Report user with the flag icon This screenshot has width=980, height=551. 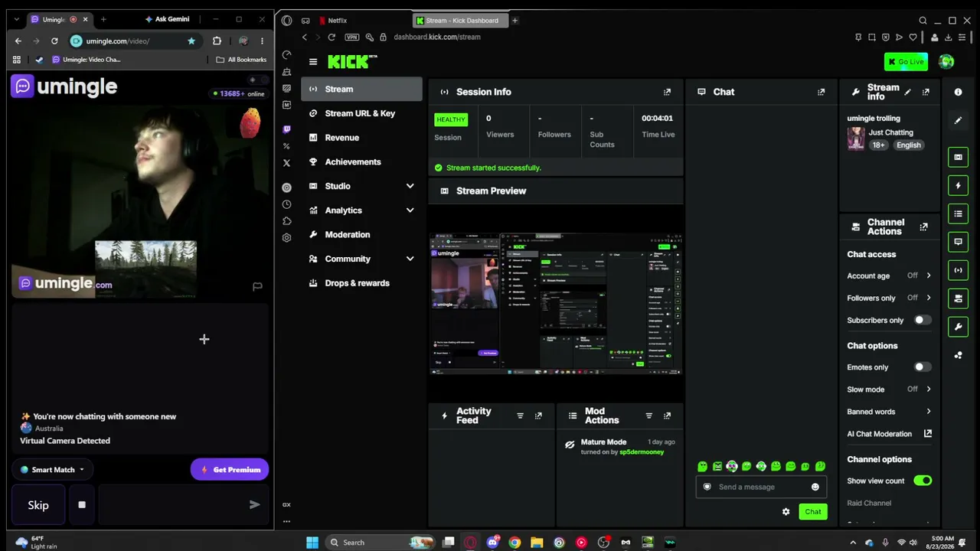coord(257,286)
